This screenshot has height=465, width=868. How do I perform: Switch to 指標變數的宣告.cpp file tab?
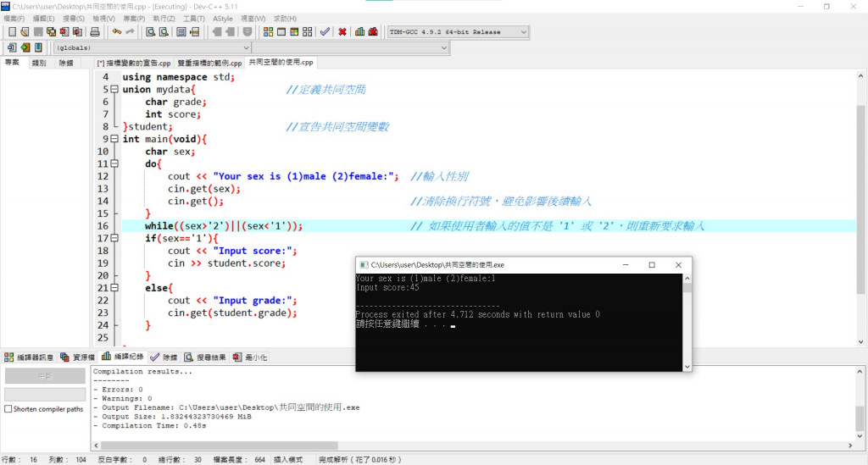[x=134, y=63]
